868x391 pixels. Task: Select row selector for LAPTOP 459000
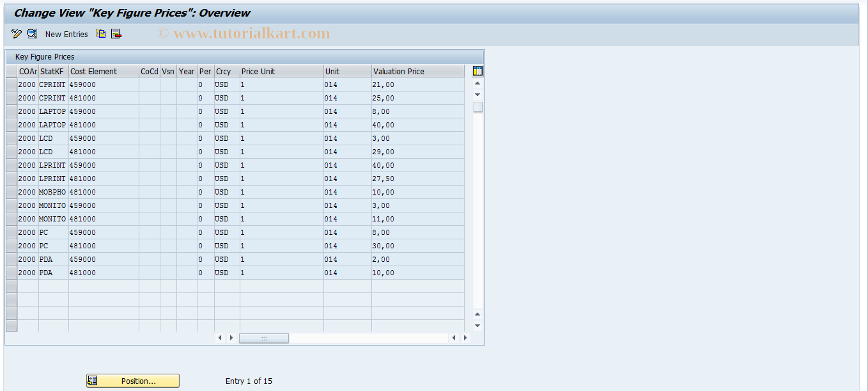point(12,111)
